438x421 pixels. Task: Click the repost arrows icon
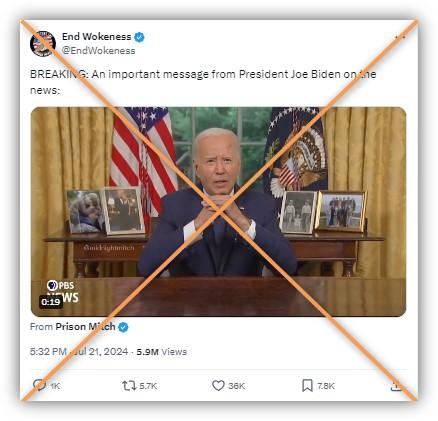click(129, 386)
